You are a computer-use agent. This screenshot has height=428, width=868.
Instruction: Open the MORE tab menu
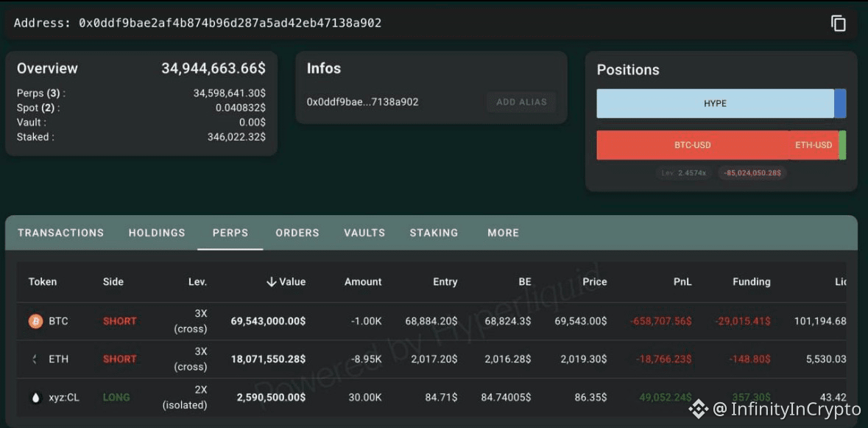click(503, 233)
